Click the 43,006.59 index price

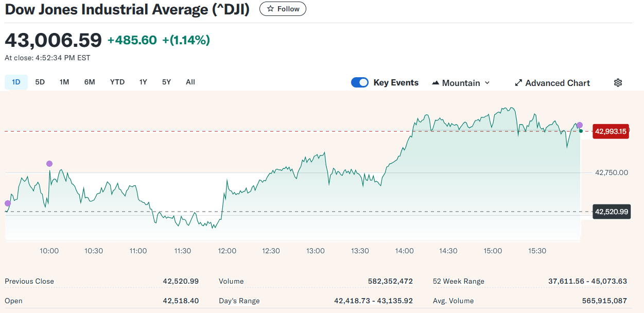pyautogui.click(x=54, y=40)
